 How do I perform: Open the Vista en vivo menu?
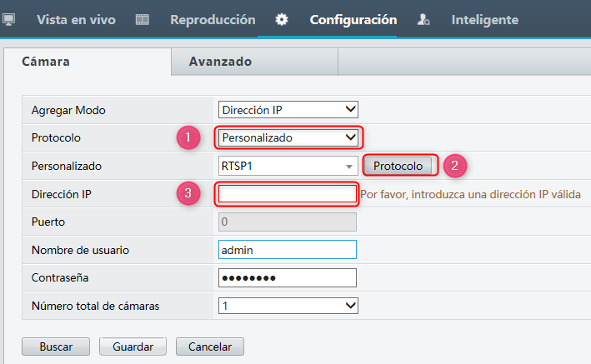pos(76,20)
